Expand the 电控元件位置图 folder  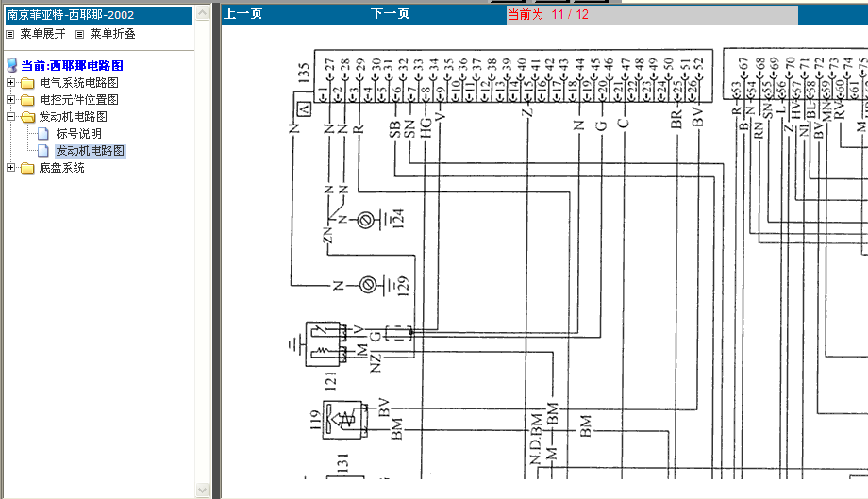click(10, 100)
